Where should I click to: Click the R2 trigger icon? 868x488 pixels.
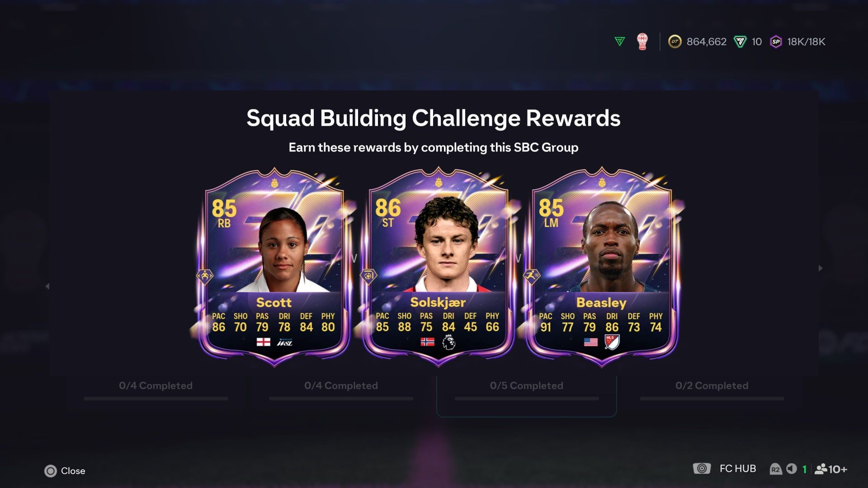point(775,469)
